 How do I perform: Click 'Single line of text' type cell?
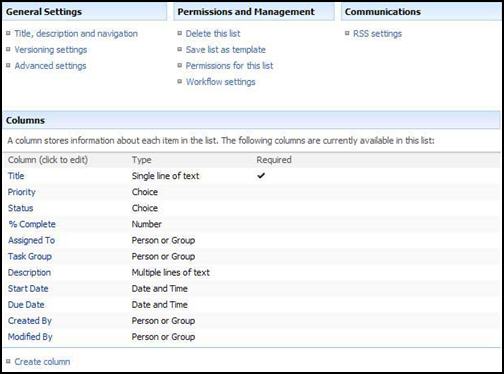point(165,176)
